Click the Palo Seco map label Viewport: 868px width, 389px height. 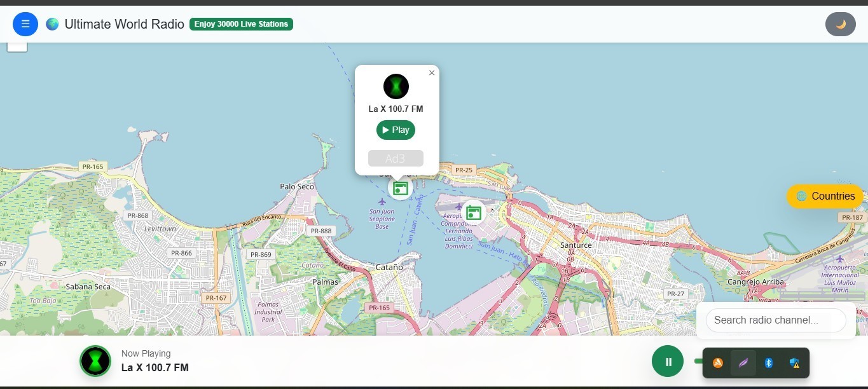click(x=297, y=186)
